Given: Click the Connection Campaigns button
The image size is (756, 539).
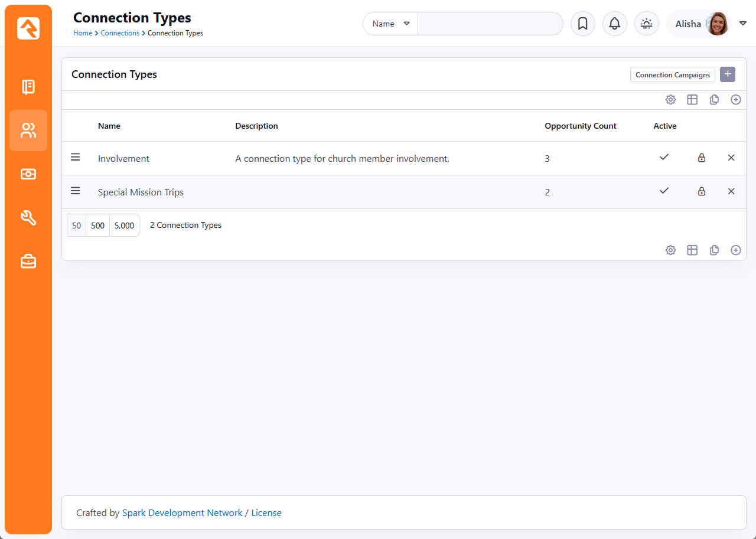Looking at the screenshot, I should (x=672, y=75).
